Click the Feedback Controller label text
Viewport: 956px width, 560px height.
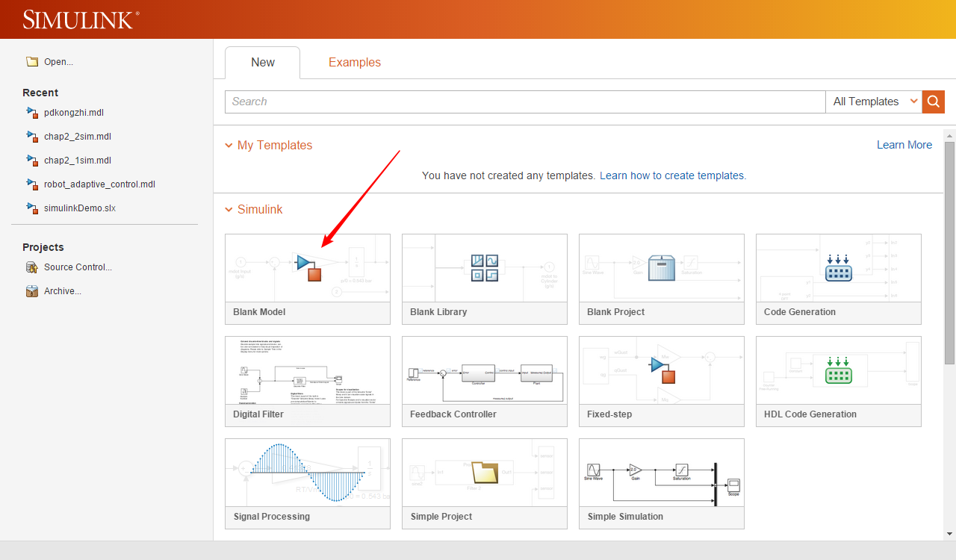(453, 414)
